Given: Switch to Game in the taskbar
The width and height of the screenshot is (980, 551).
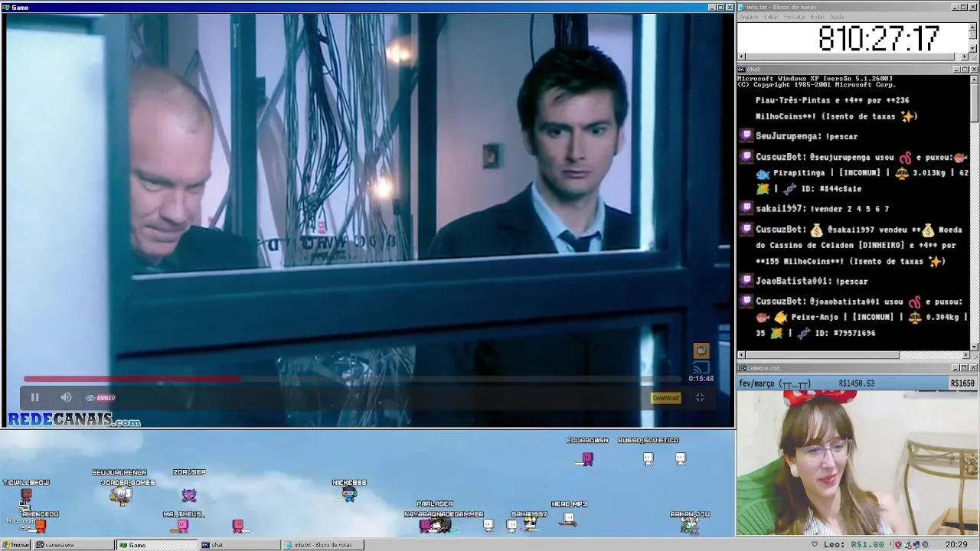Looking at the screenshot, I should 156,545.
